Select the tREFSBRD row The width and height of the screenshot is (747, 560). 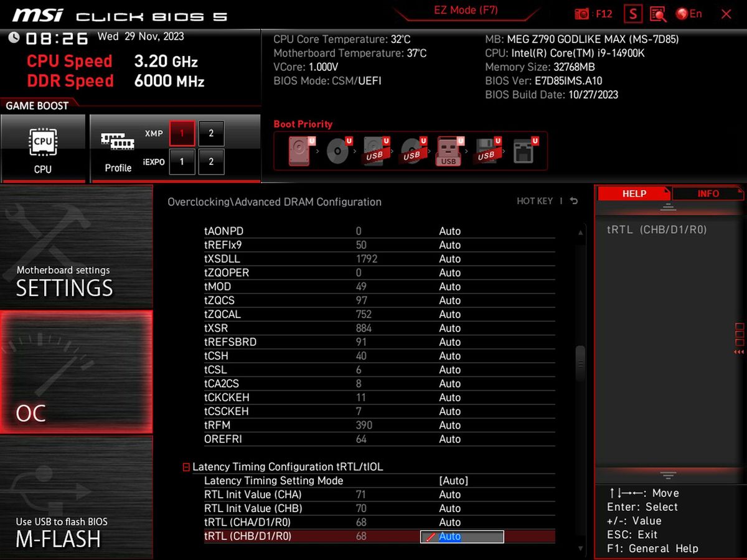point(380,342)
